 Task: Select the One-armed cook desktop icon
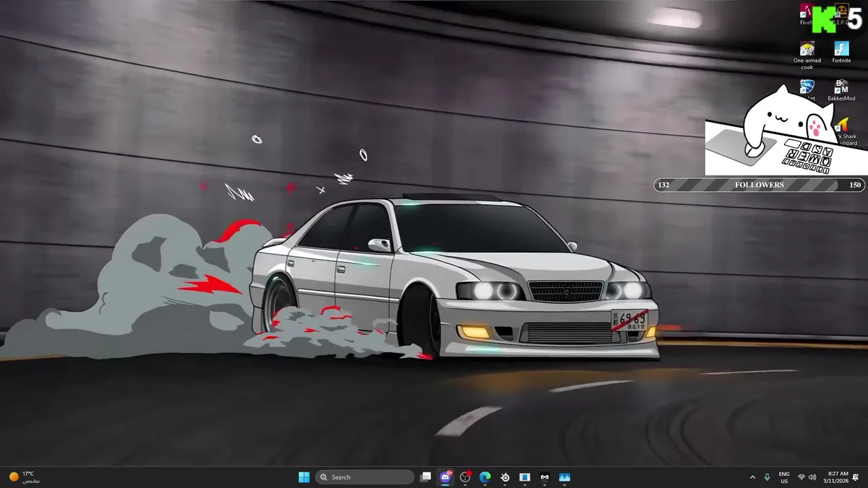click(x=807, y=56)
